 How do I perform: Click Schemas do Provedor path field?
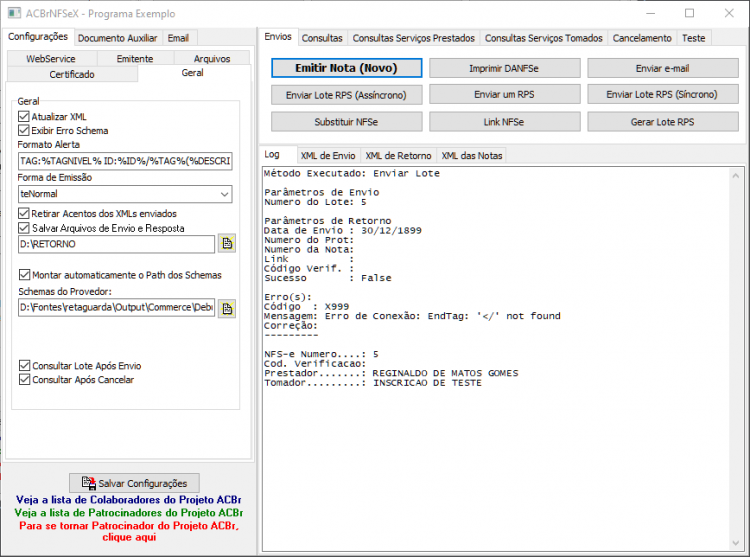(117, 307)
